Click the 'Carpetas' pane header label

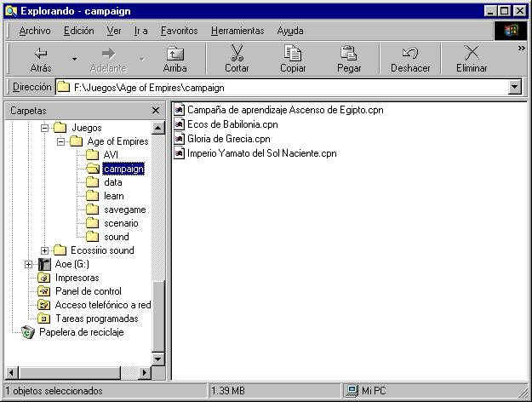point(28,111)
